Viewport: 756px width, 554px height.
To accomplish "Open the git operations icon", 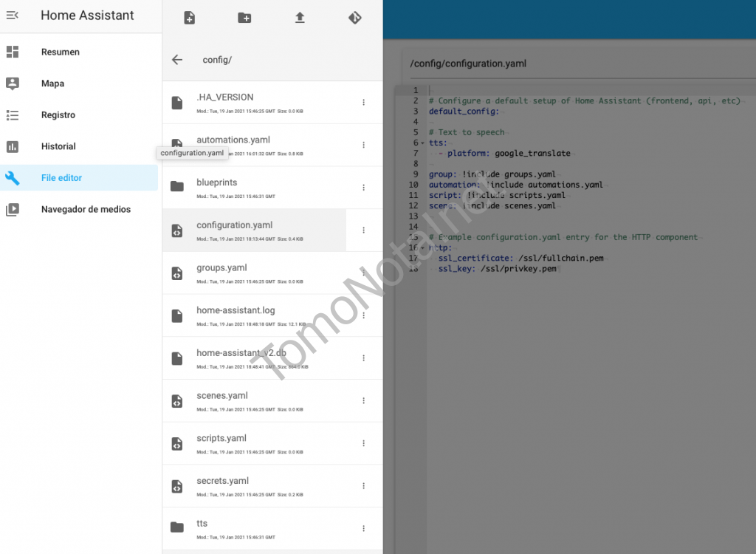I will pos(355,18).
